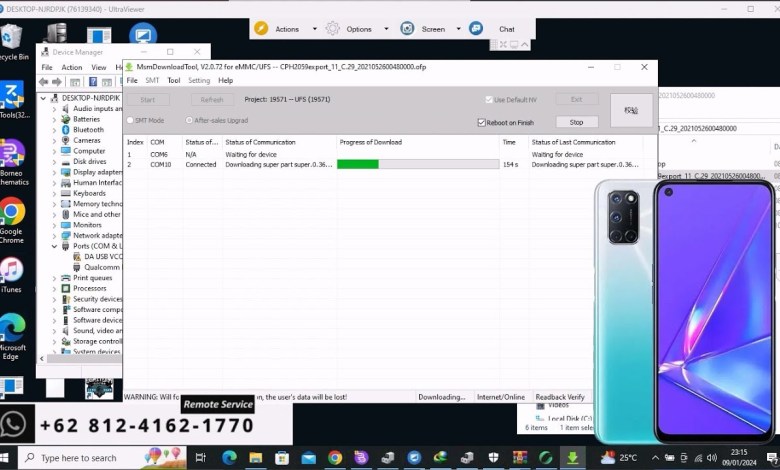This screenshot has width=780, height=470.
Task: Open WinRAR icon on the taskbar
Action: click(x=520, y=458)
